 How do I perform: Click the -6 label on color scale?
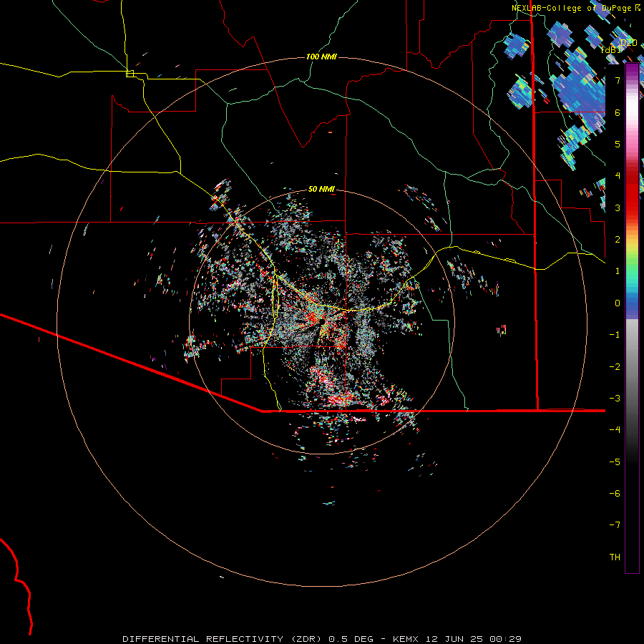click(615, 494)
